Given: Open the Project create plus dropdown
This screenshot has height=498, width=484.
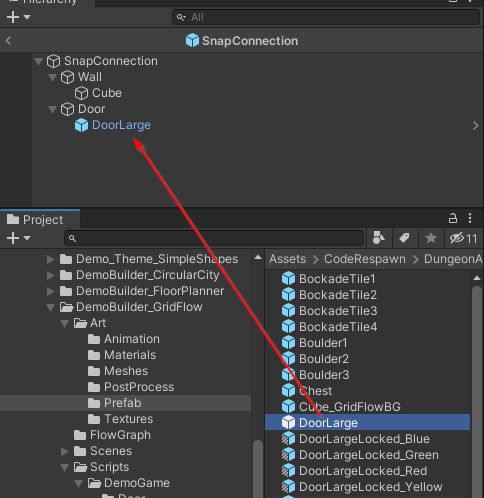Looking at the screenshot, I should click(x=19, y=238).
